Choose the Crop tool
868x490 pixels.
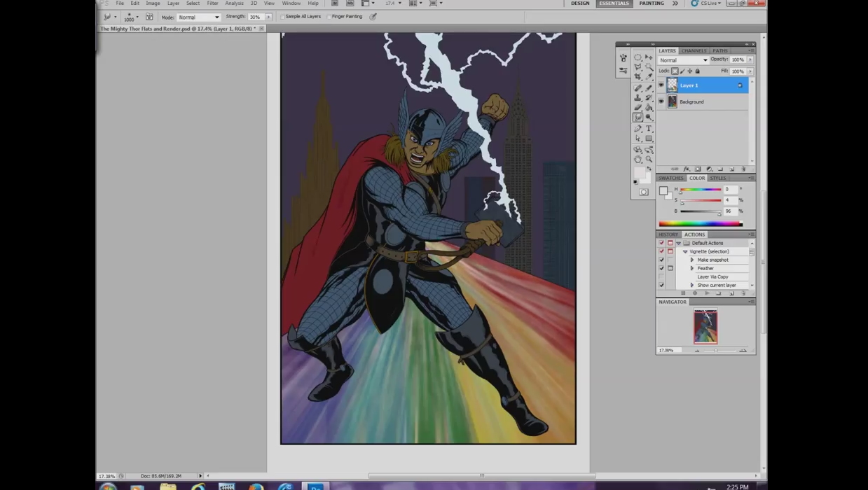click(x=638, y=77)
